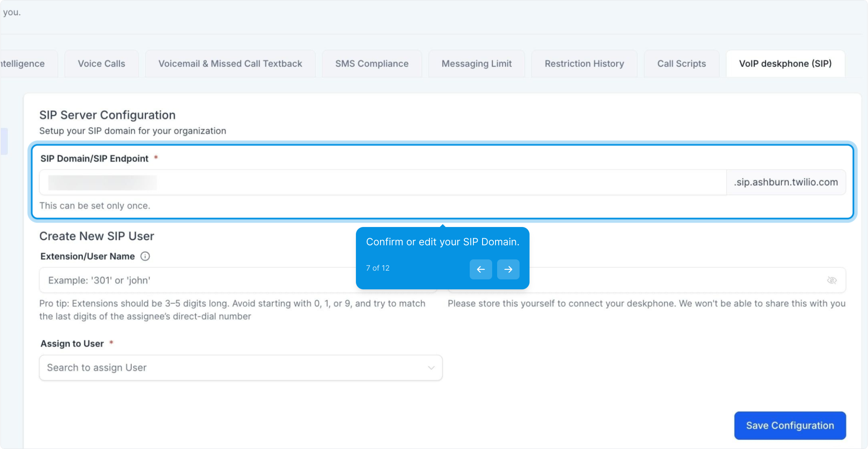
Task: Focus the SIP Domain/SIP Endpoint input field
Action: point(382,182)
